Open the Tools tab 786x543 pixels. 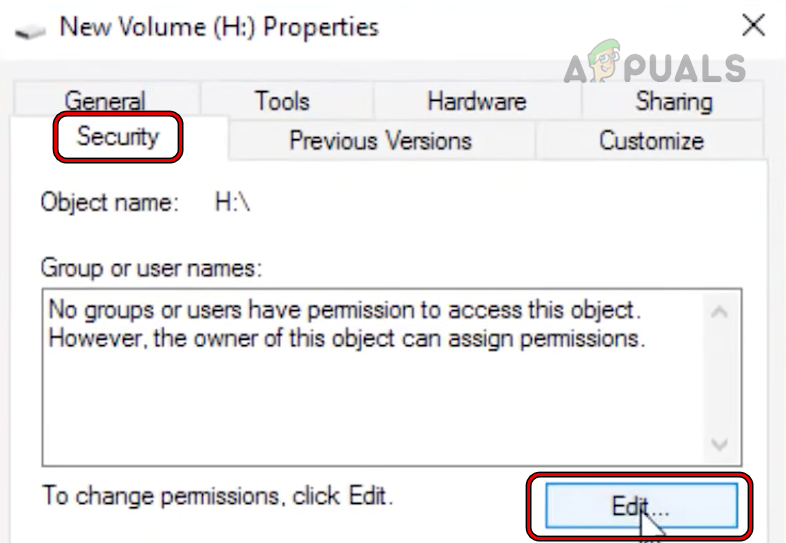click(282, 101)
